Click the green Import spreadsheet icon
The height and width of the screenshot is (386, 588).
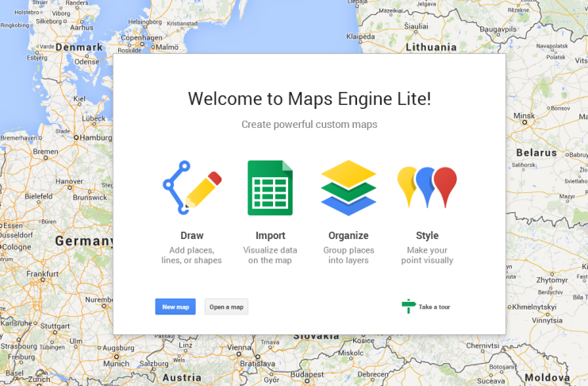(270, 188)
